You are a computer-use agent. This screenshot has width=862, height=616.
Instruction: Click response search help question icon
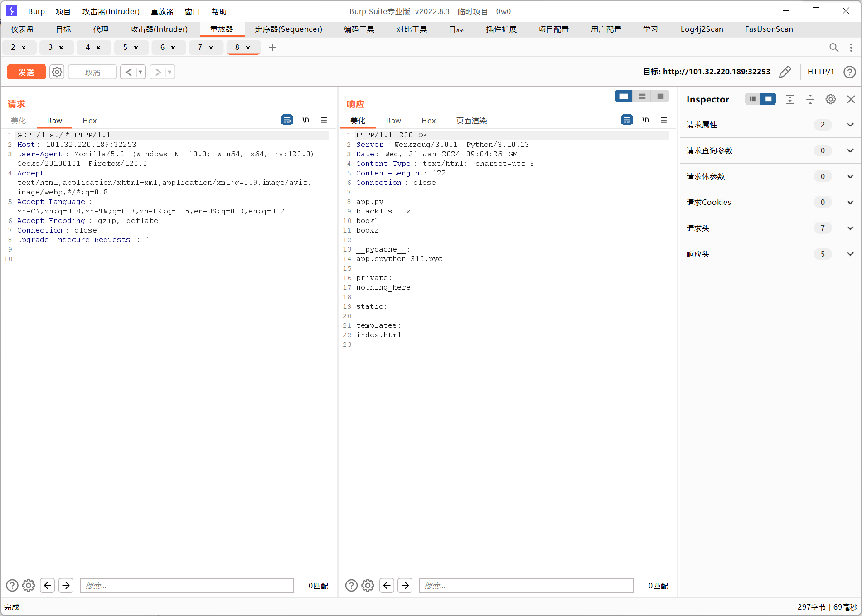[351, 586]
